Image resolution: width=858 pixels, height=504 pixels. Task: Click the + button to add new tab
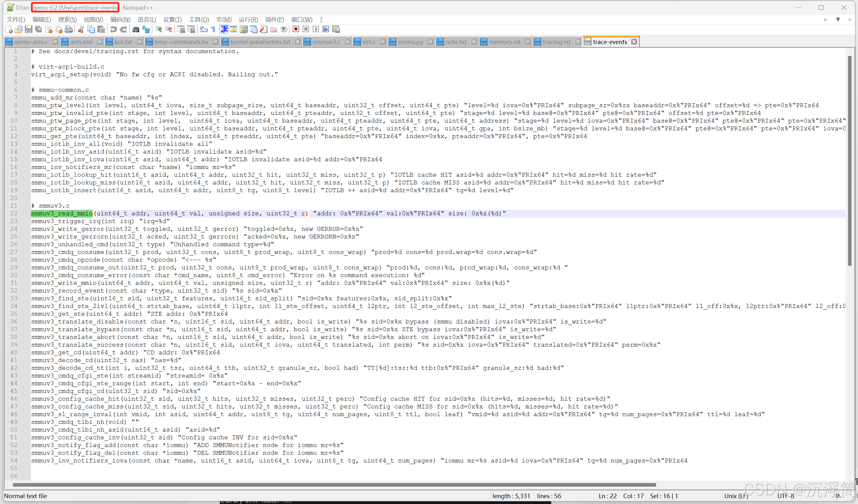825,19
